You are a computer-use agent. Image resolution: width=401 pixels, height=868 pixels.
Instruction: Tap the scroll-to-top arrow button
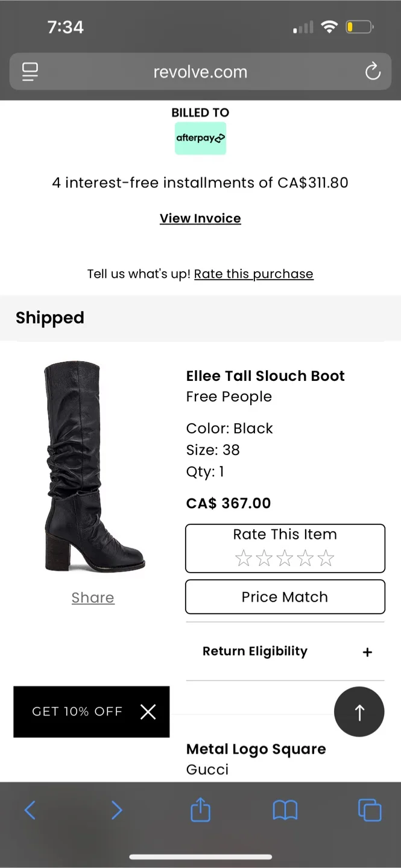point(359,712)
